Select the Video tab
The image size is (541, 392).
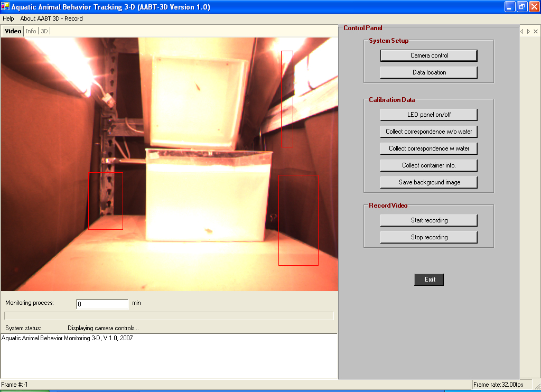coord(13,31)
